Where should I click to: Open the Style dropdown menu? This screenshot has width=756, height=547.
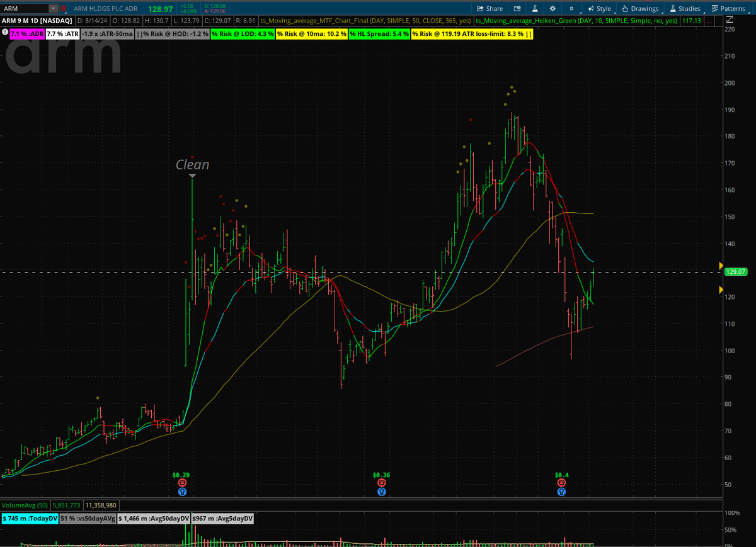pyautogui.click(x=599, y=8)
